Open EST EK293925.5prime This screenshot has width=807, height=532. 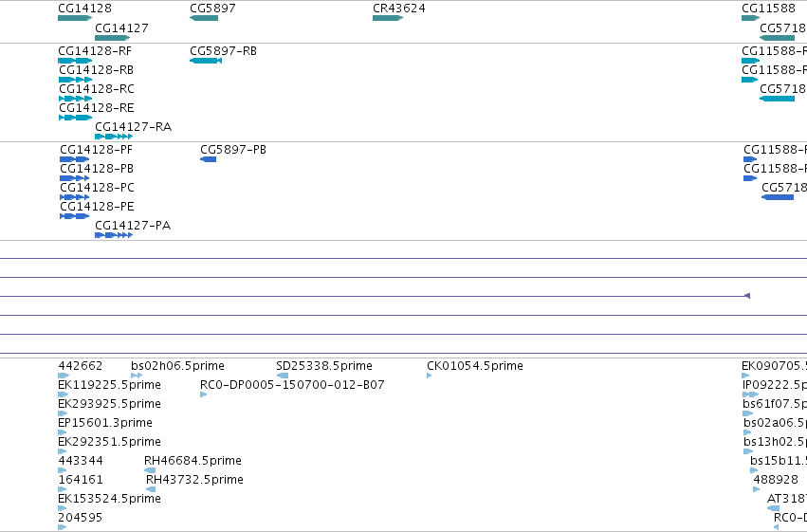coord(110,404)
